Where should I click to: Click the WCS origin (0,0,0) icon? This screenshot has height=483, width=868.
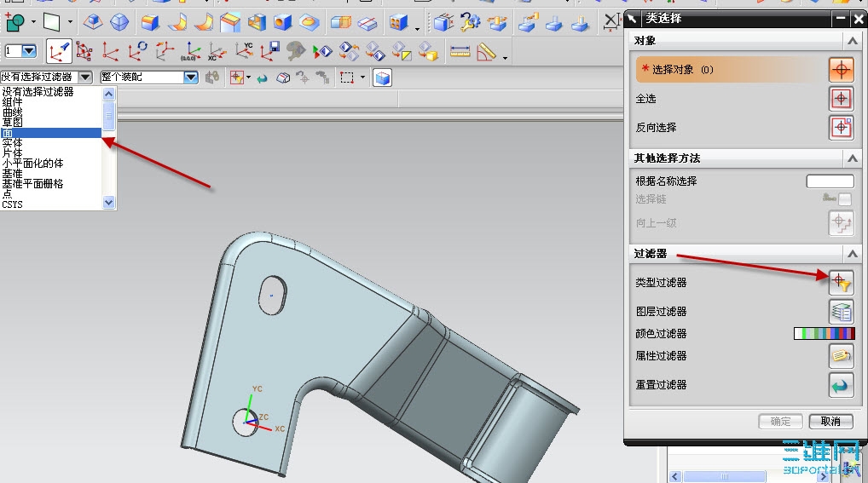point(189,51)
